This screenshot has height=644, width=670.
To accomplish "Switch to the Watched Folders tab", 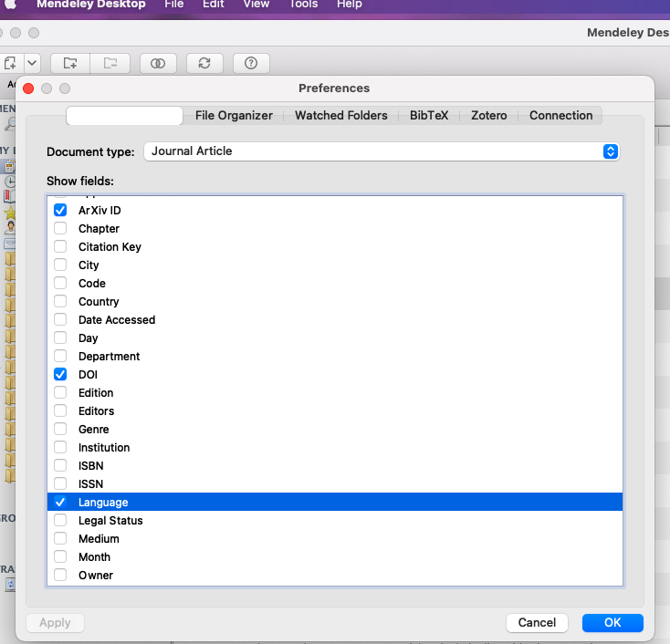I will coord(341,115).
